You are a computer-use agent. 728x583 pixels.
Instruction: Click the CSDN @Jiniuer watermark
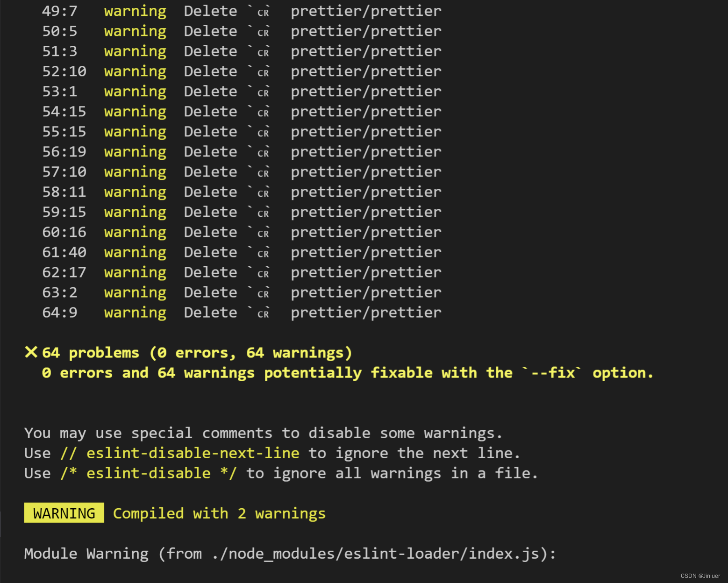[x=699, y=576]
